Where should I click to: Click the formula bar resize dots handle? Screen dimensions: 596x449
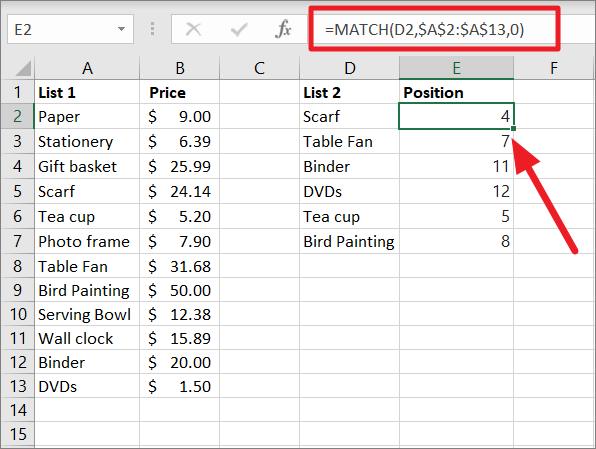(152, 29)
